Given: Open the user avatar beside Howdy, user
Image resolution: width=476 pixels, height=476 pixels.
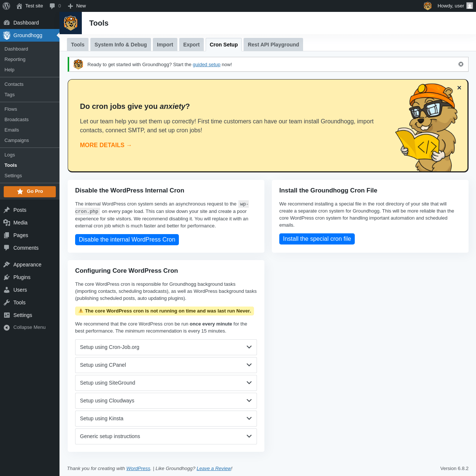Looking at the screenshot, I should pos(470,6).
